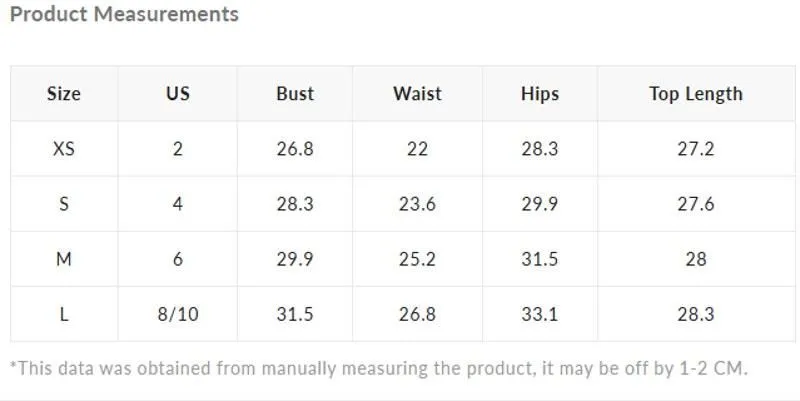Select the waist value 23.6
Viewport: 800px width, 401px height.
click(x=417, y=204)
